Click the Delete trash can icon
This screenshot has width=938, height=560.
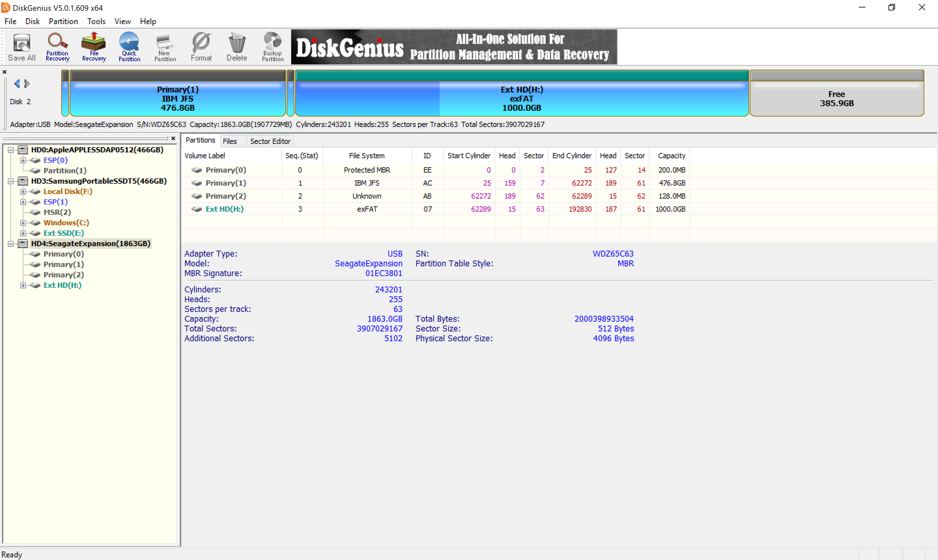coord(237,47)
